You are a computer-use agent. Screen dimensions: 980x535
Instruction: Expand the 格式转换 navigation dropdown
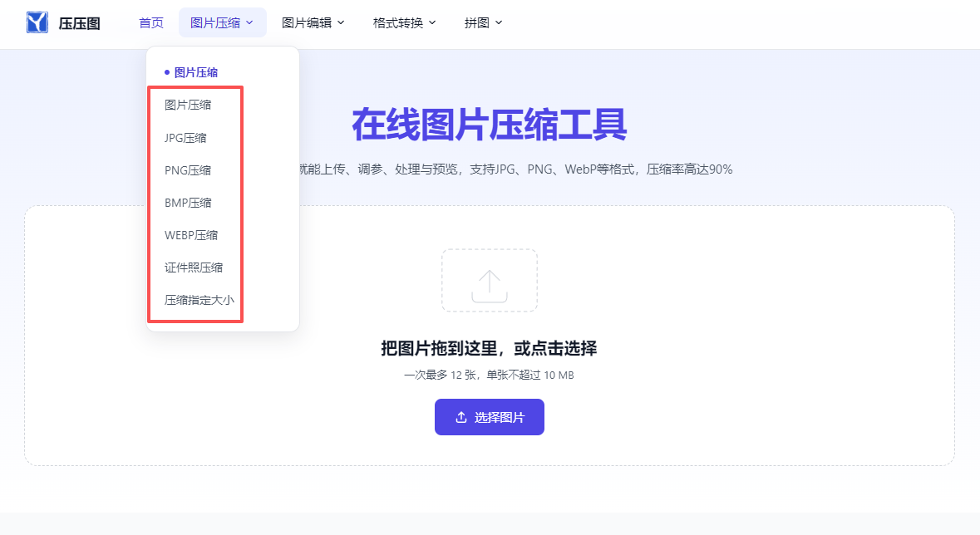404,23
